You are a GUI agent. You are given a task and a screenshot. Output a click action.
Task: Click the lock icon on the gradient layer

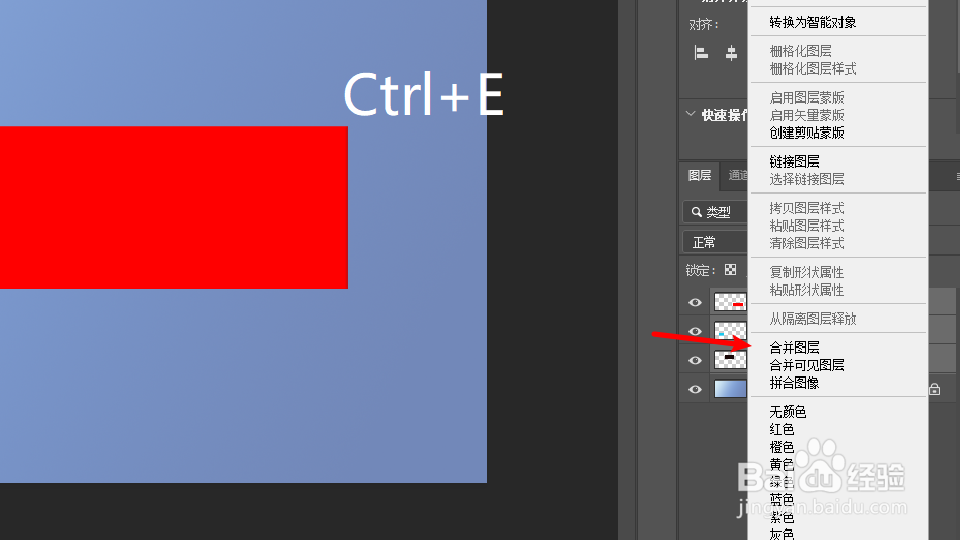point(934,389)
